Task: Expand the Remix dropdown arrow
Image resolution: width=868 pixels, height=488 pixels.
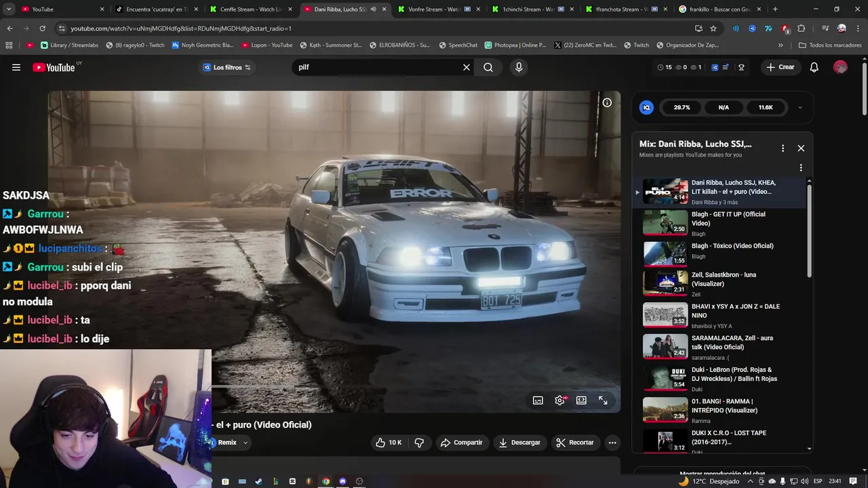Action: click(x=245, y=443)
